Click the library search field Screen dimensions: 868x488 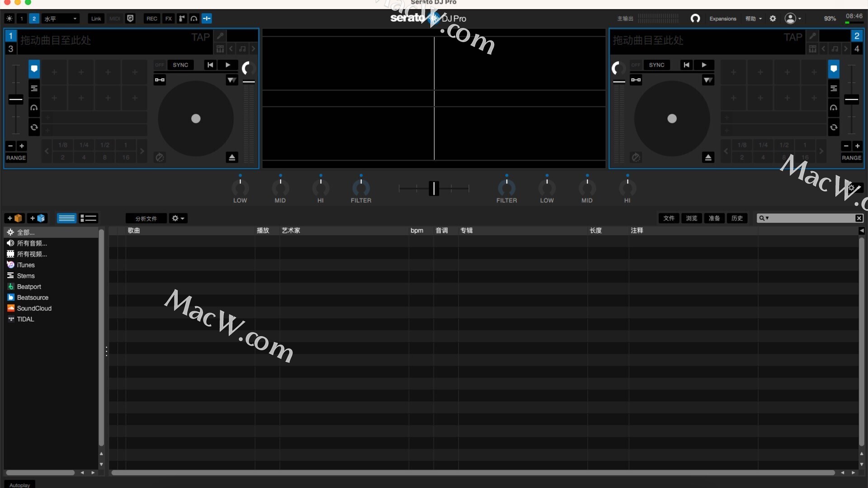811,218
